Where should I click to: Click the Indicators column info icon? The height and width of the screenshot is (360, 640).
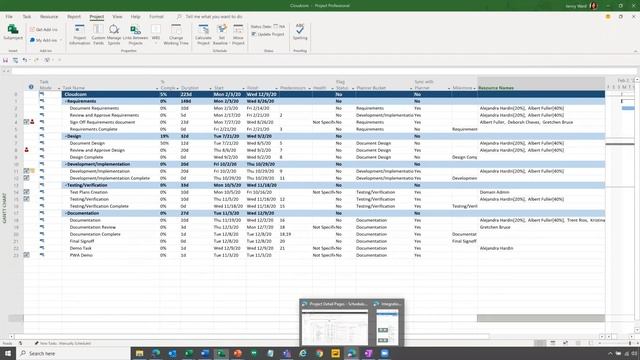(x=31, y=87)
